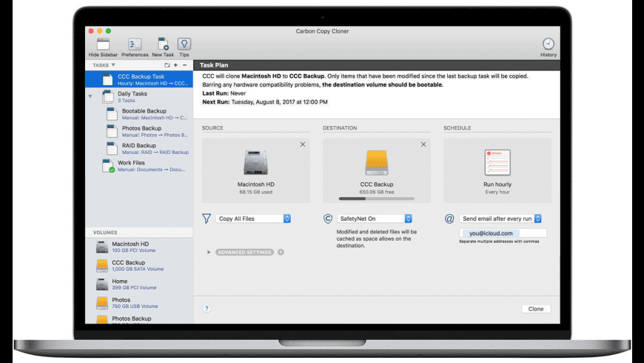Viewport: 644px width, 363px height.
Task: Click the Advanced Settings button
Action: pos(245,252)
